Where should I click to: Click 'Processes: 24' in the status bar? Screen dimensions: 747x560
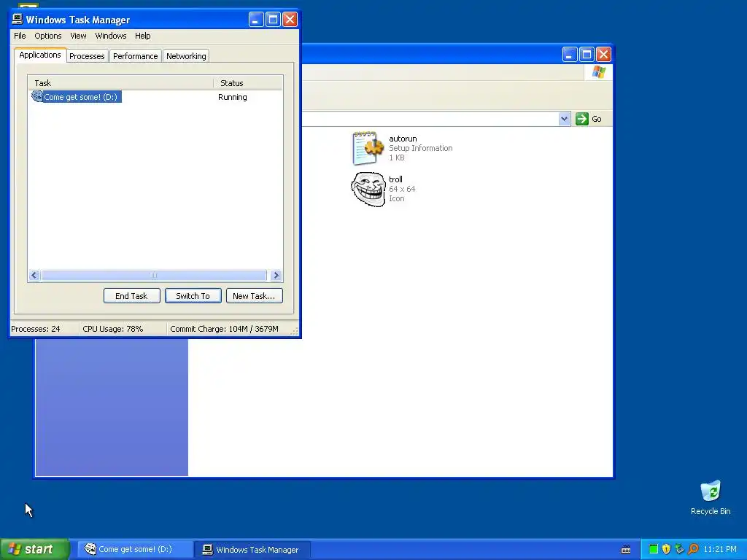pos(36,329)
